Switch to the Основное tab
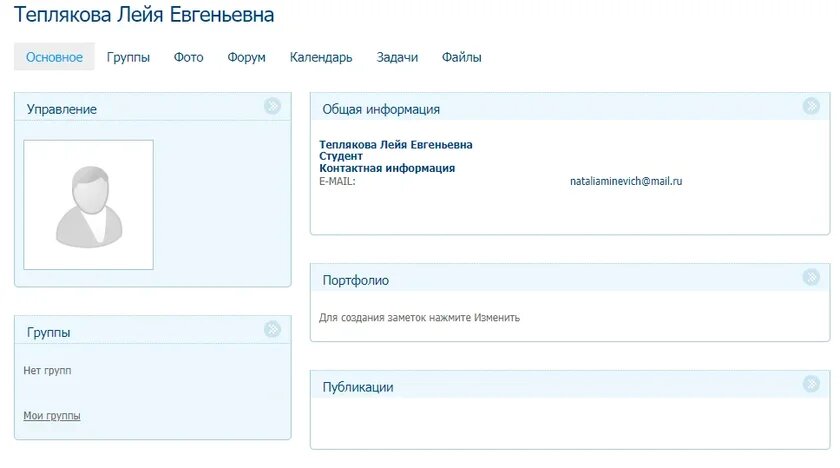The image size is (840, 468). (54, 57)
